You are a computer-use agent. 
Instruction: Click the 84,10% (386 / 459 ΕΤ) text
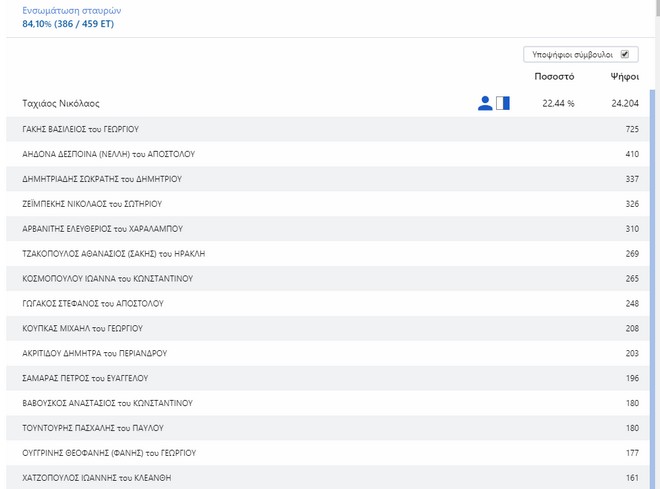pos(68,24)
